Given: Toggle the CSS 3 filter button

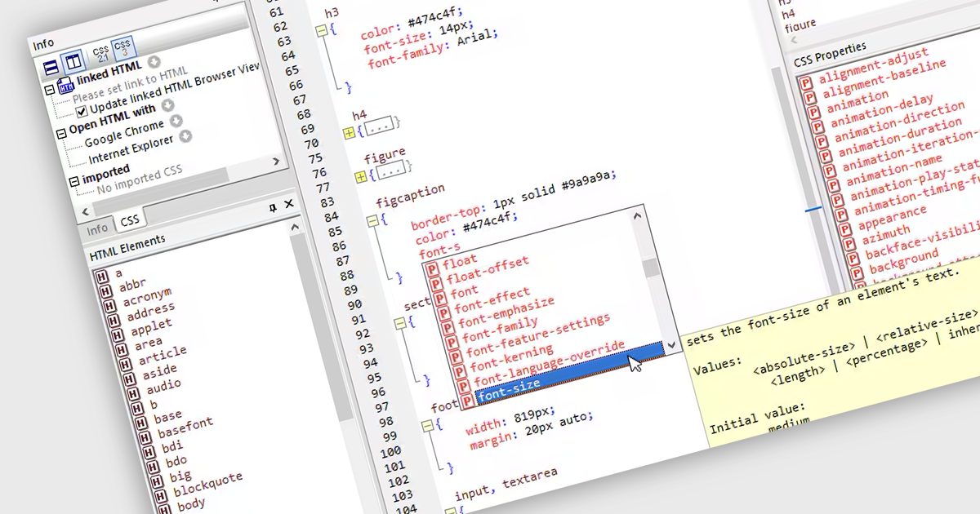Looking at the screenshot, I should coord(123,49).
